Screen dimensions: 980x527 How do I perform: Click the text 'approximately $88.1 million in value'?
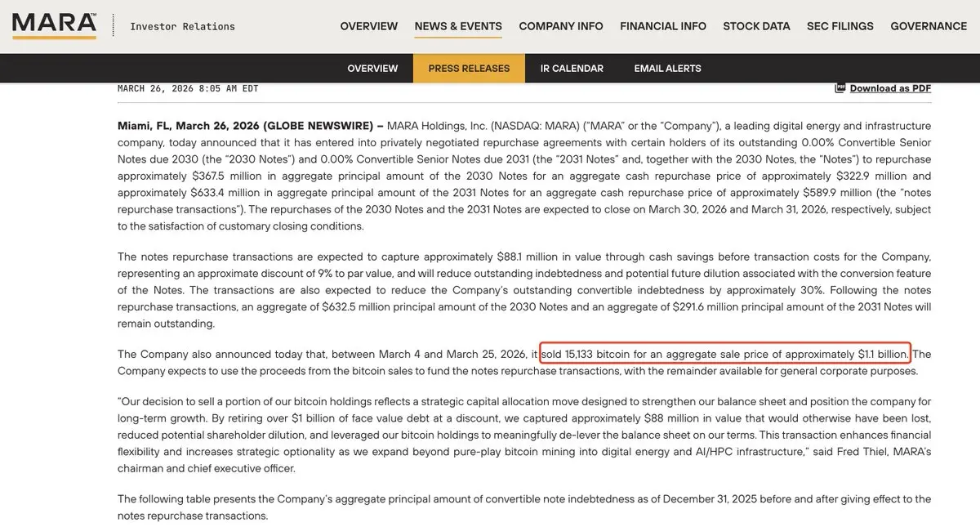(514, 257)
